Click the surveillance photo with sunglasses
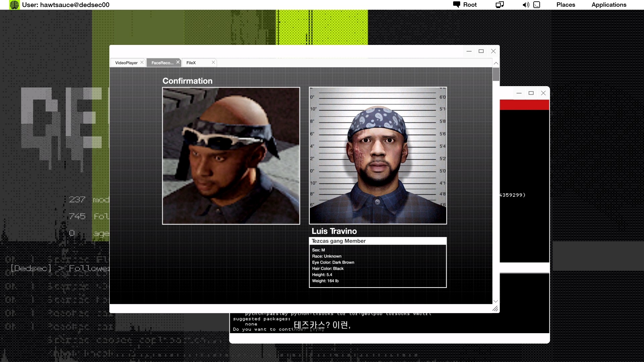The width and height of the screenshot is (644, 362). (231, 156)
